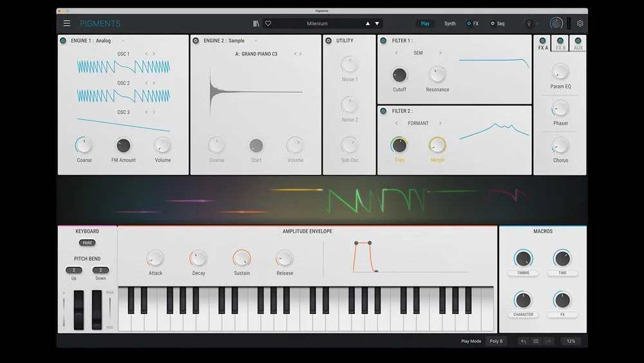Screen dimensions: 644x363
Task: Adjust the master volume knob
Action: [x=556, y=23]
